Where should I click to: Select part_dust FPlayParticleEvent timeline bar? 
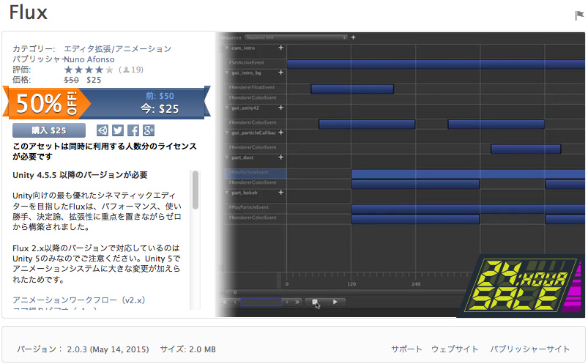coord(468,174)
